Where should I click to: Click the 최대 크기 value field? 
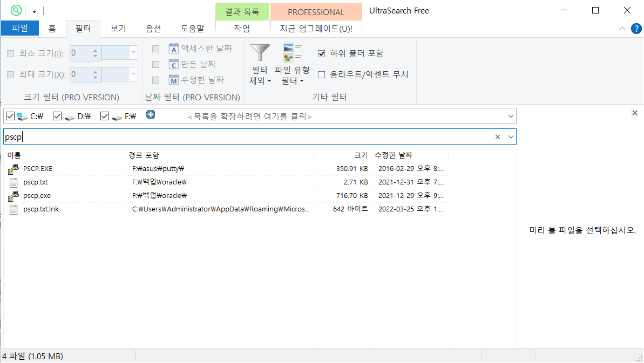[80, 74]
